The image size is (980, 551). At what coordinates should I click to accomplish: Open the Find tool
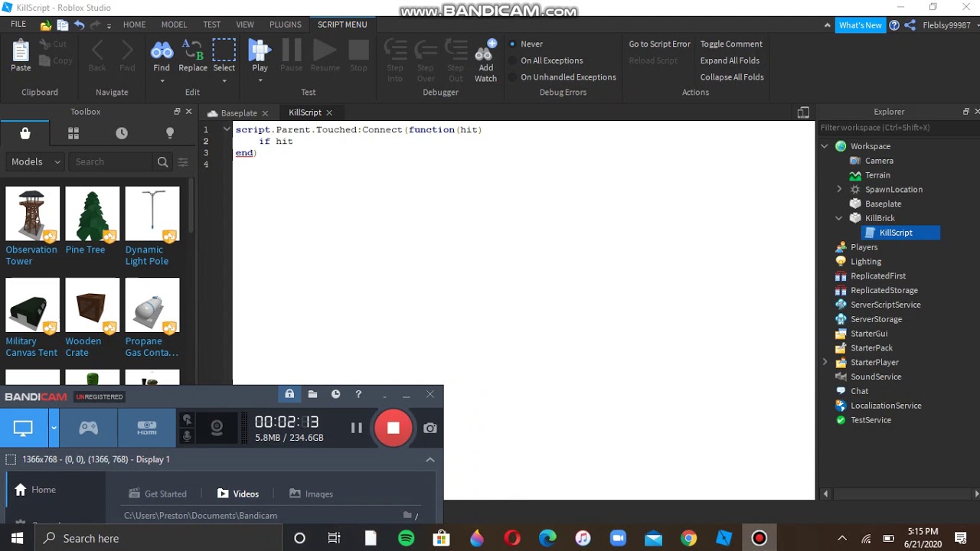[162, 51]
